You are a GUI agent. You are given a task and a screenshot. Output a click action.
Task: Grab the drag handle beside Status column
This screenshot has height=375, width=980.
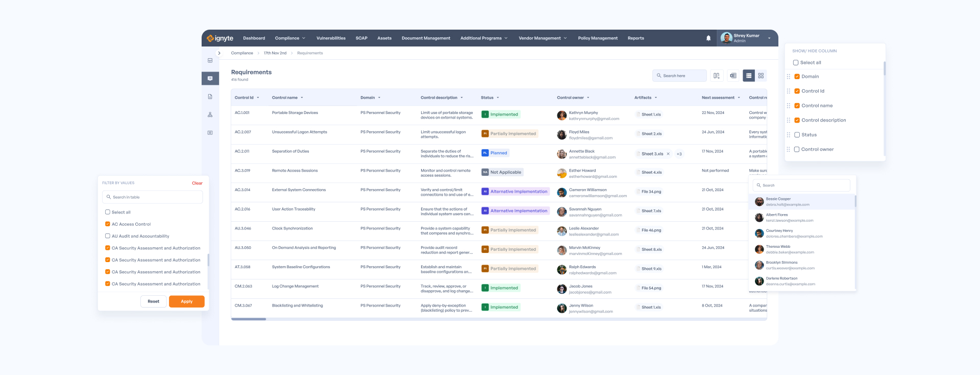[789, 135]
